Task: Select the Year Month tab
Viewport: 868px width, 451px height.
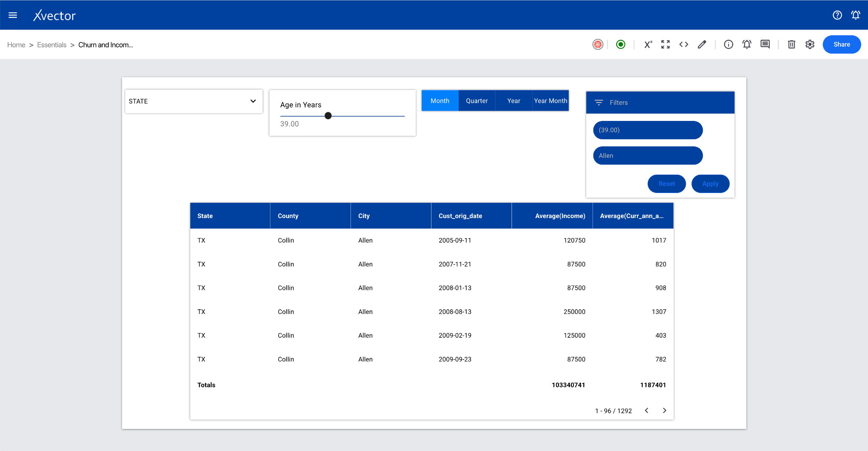Action: click(551, 101)
